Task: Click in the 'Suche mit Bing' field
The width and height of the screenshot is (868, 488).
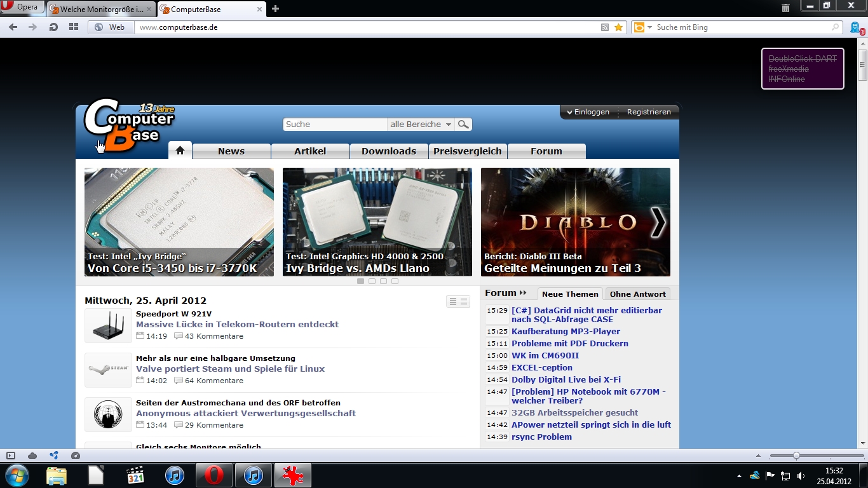Action: click(742, 27)
